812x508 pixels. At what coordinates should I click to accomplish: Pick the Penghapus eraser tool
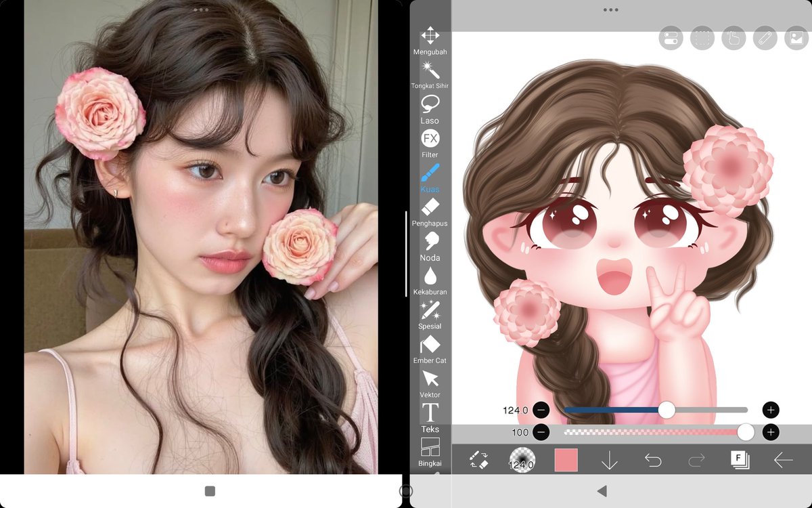(x=430, y=212)
